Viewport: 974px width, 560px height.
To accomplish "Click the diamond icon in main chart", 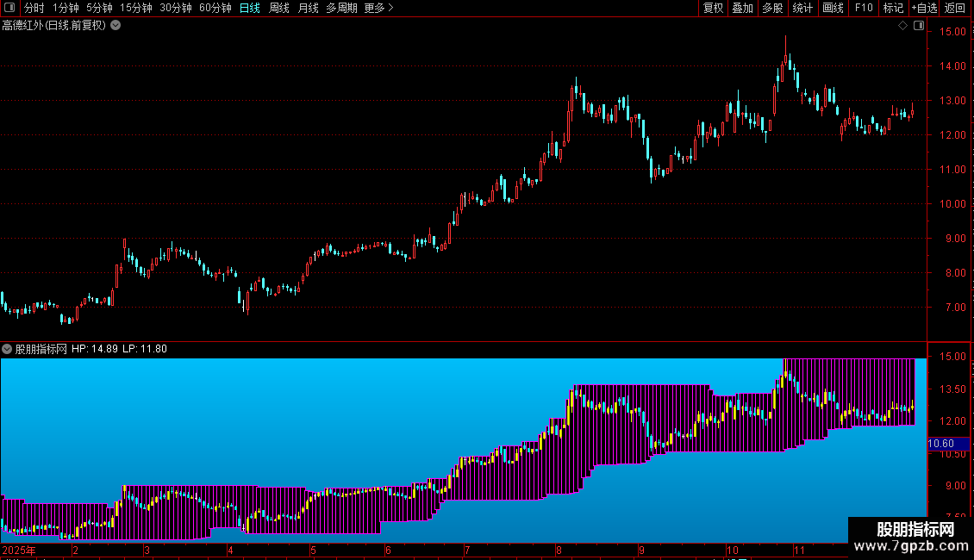I will tap(902, 26).
